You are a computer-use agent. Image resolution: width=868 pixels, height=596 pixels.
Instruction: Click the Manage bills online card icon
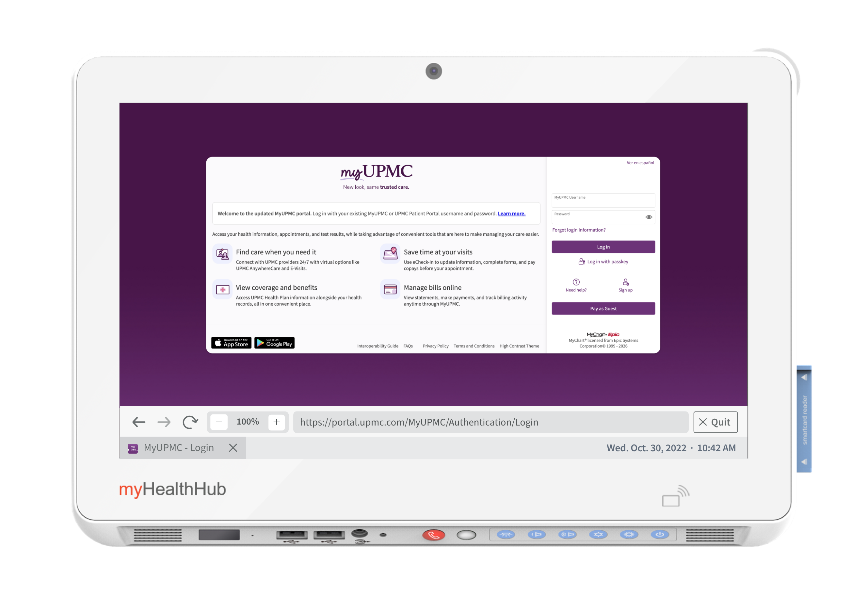coord(390,289)
